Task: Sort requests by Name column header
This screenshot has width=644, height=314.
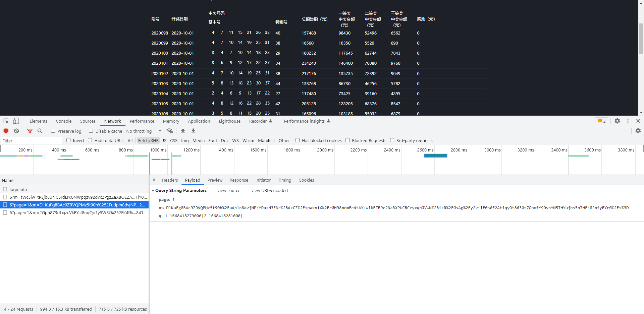Action: pyautogui.click(x=74, y=180)
